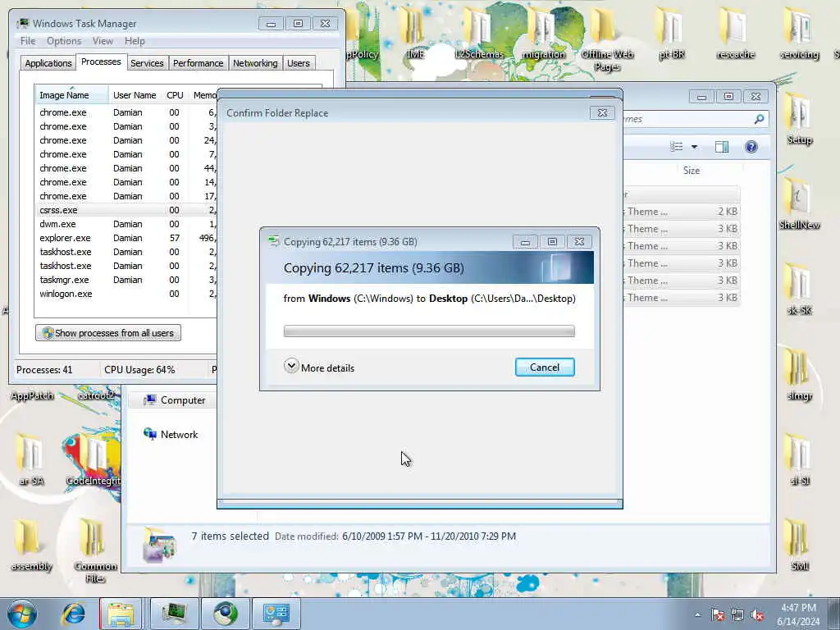Open the pt-BR desktop folder

point(671,32)
